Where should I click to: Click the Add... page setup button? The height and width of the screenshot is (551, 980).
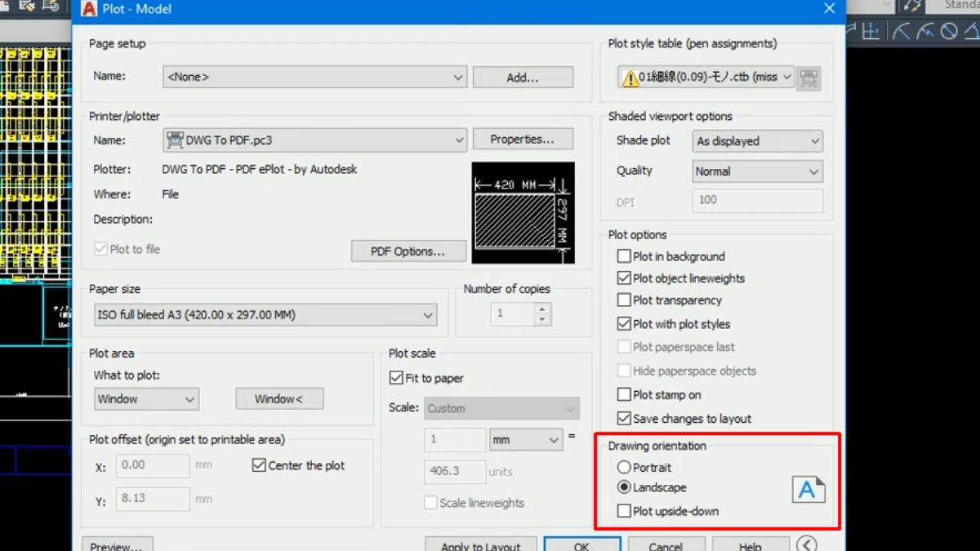tap(523, 78)
